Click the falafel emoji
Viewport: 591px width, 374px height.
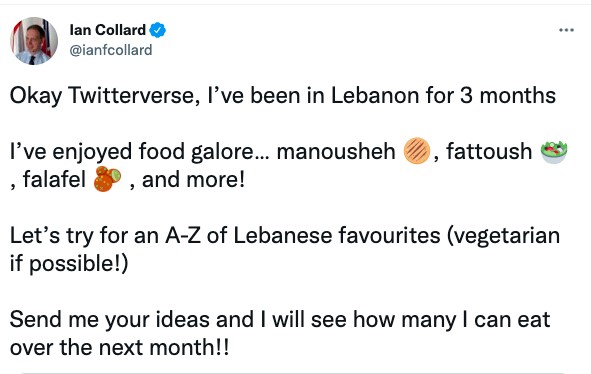coord(107,179)
